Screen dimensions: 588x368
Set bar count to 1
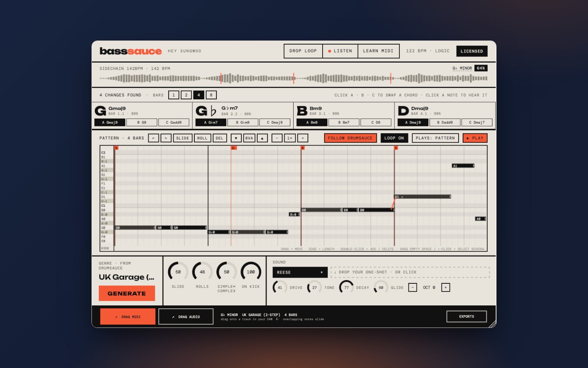(174, 95)
